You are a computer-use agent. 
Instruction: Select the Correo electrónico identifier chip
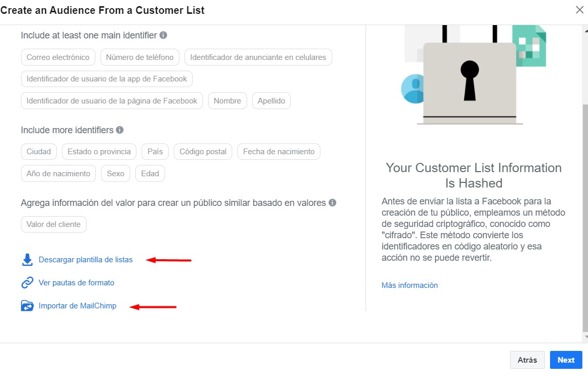pos(58,57)
